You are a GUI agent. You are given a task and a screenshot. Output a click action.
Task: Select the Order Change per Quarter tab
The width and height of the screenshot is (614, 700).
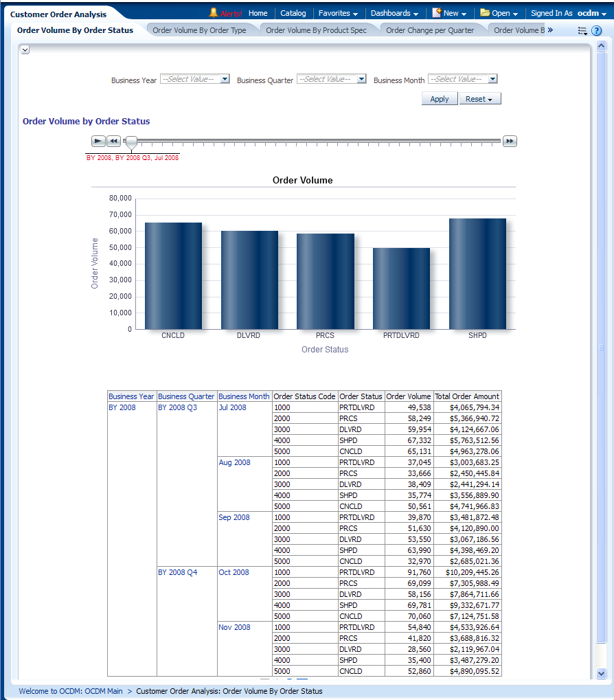[x=430, y=30]
